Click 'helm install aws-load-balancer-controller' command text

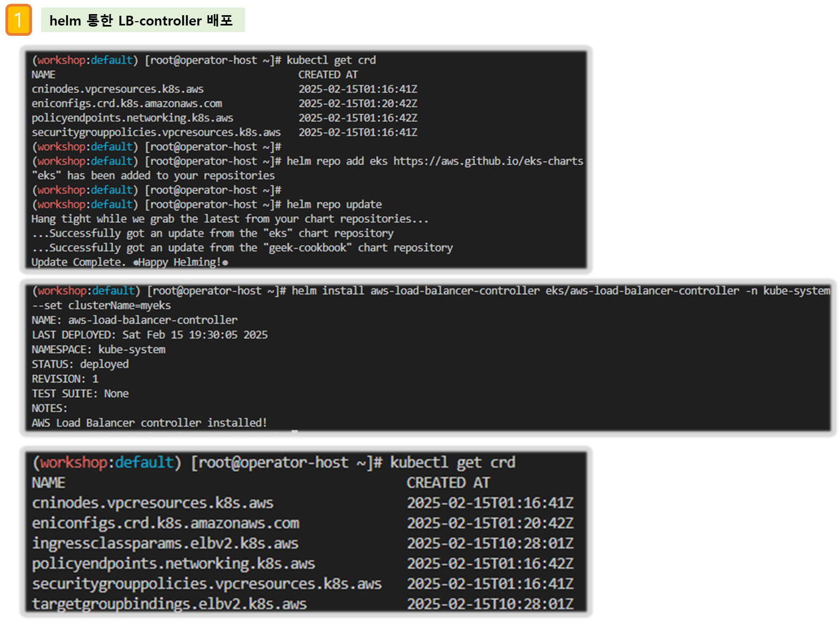click(415, 291)
